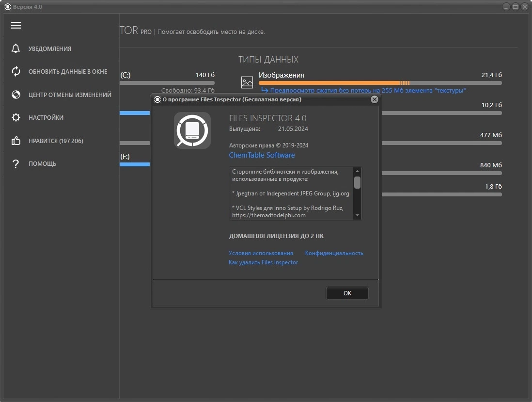
Task: Click the undo center circular icon
Action: (16, 95)
